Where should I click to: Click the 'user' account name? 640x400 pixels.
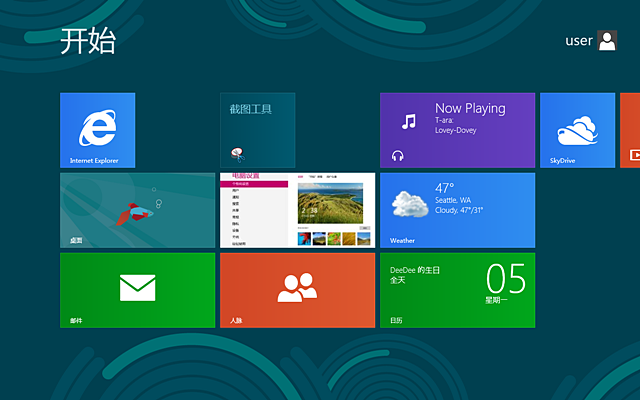[x=578, y=41]
